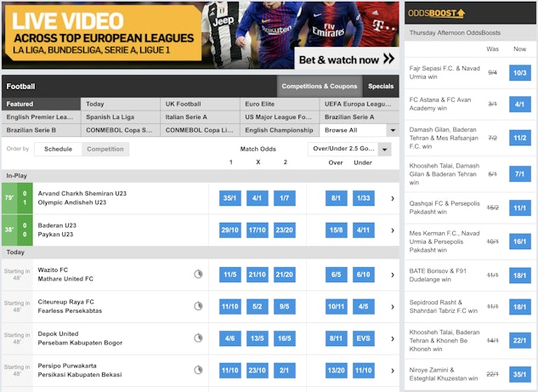Select 11/5 home win odds for Wazito FC
538x392 pixels.
coord(230,275)
